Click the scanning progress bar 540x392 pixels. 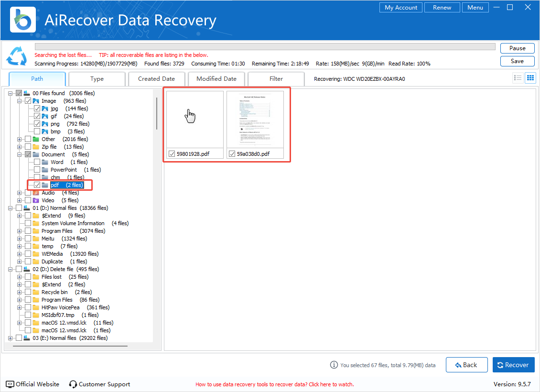pos(265,47)
